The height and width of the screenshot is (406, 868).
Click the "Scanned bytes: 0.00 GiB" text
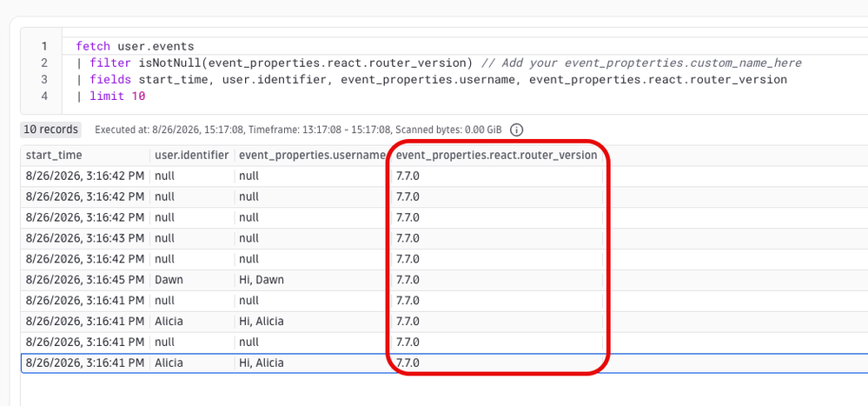coord(449,130)
